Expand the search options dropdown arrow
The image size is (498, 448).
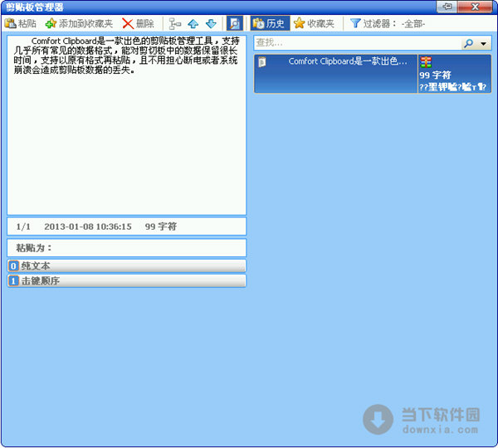coord(483,43)
